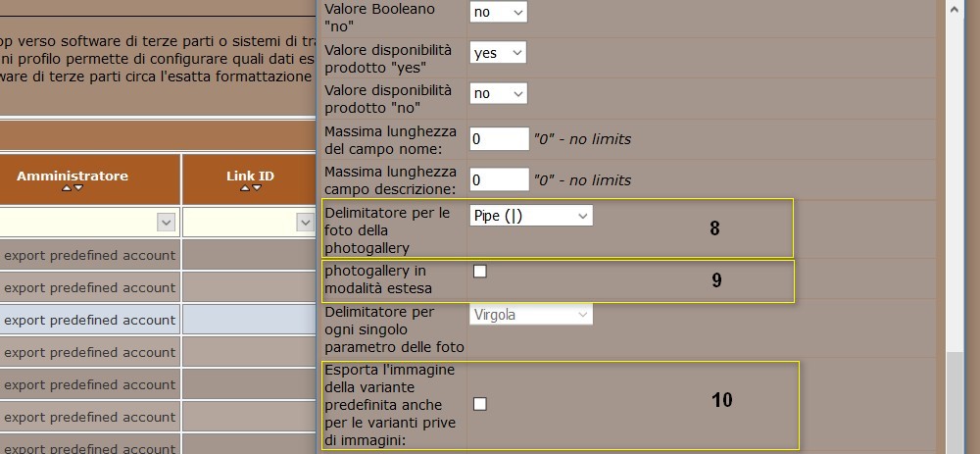Open Virgola photo parameter delimiter dropdown

(x=530, y=315)
